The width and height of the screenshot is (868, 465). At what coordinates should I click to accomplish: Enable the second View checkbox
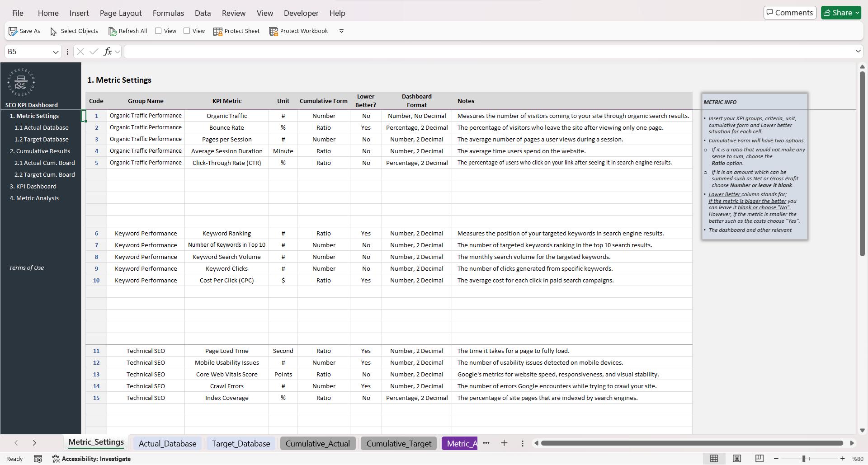[187, 31]
